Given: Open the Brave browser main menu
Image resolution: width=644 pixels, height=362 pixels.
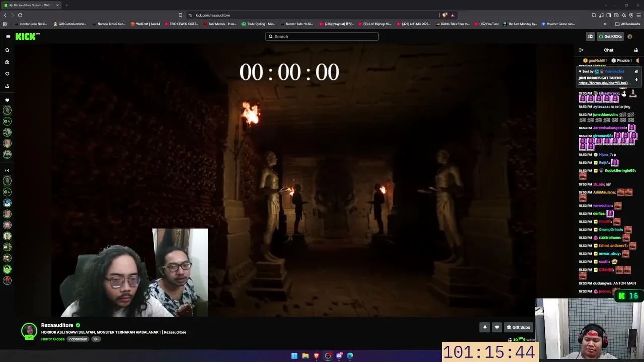Looking at the screenshot, I should (x=639, y=15).
